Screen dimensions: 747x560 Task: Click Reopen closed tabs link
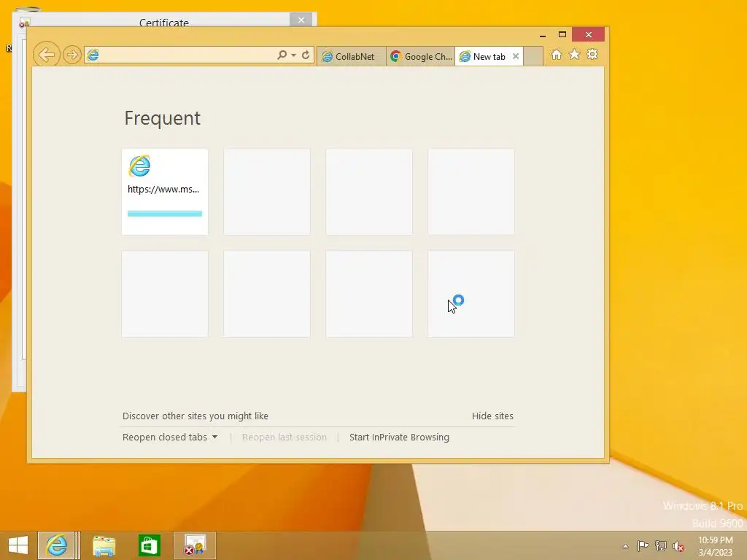165,437
